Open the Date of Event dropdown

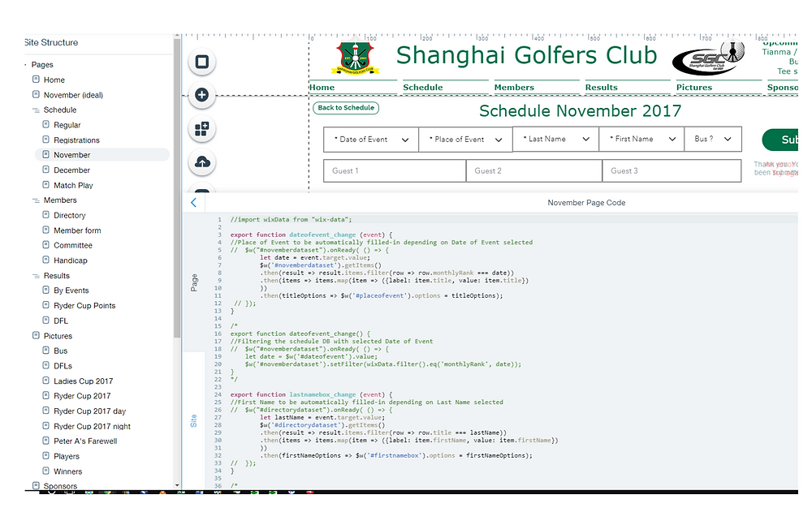tap(371, 140)
